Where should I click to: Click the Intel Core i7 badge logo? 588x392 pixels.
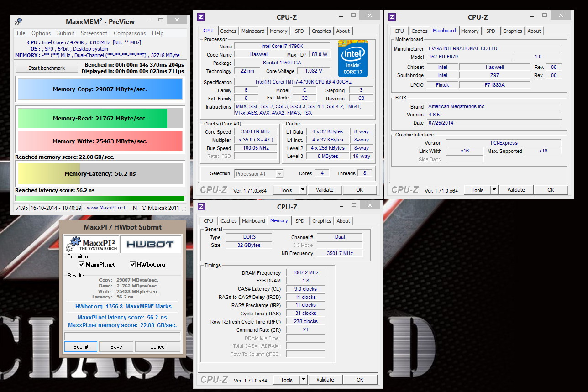coord(353,58)
